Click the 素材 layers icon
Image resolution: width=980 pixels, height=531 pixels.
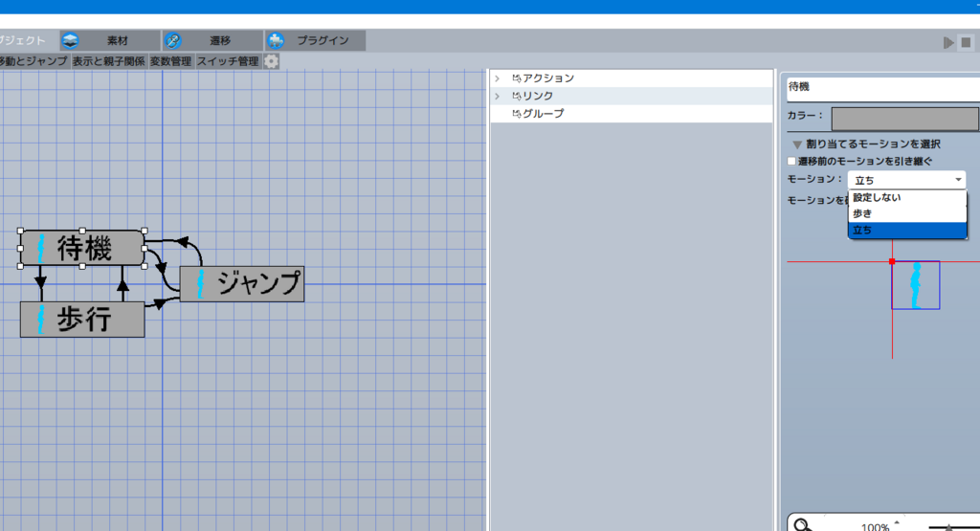(x=71, y=40)
